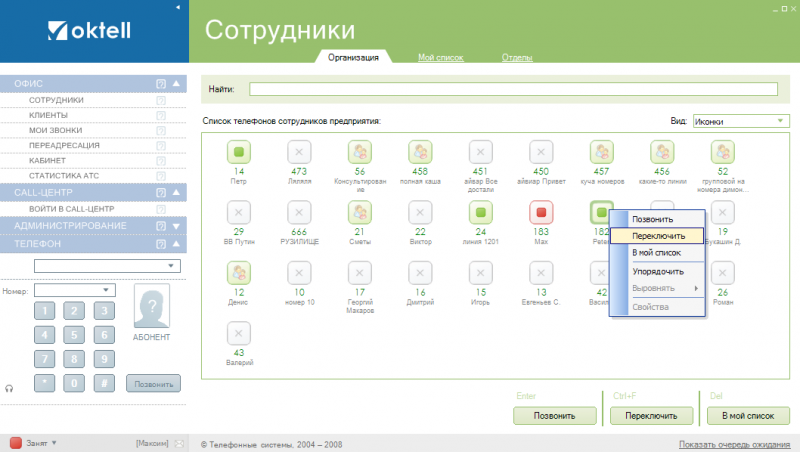The width and height of the screenshot is (800, 452).
Task: Select group icon 52 групповой
Action: point(722,152)
